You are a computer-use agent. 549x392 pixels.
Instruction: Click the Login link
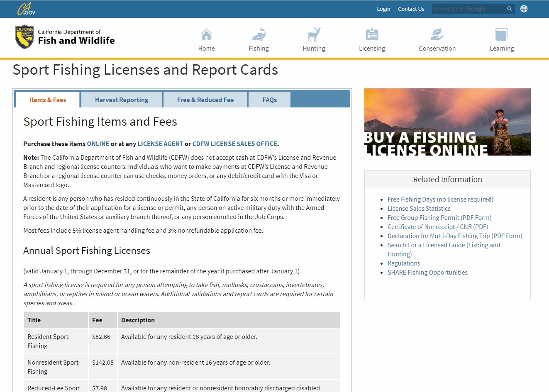coord(383,9)
